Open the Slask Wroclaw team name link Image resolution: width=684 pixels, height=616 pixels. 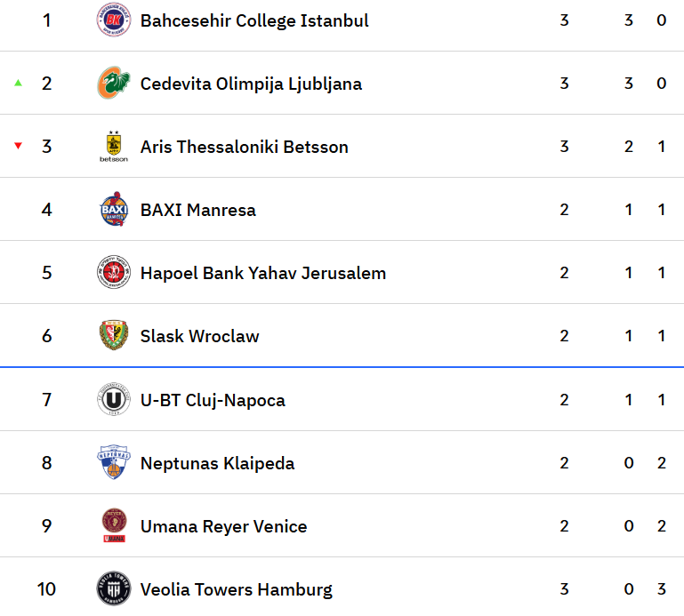click(200, 336)
